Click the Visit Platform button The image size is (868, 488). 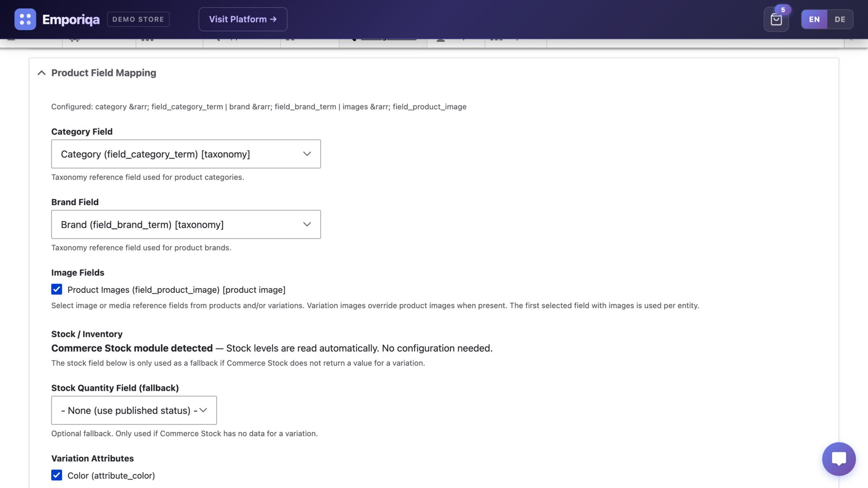pyautogui.click(x=243, y=19)
